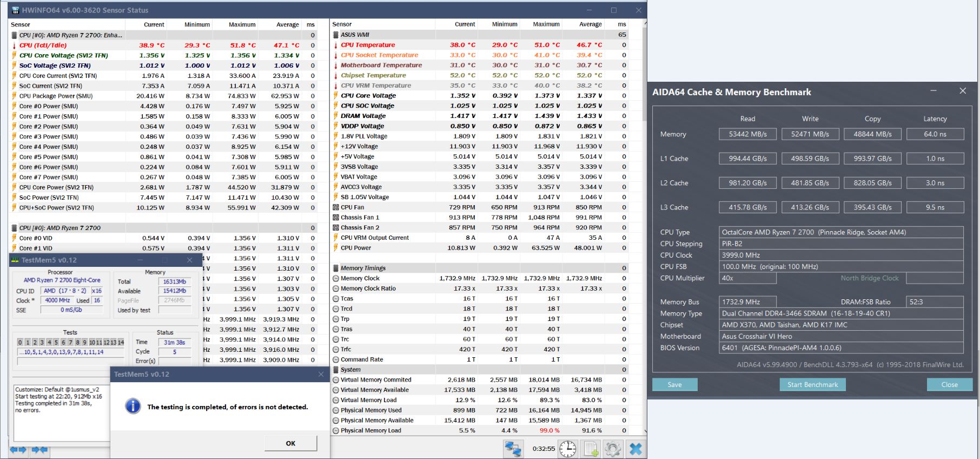This screenshot has height=459, width=980.
Task: Select the Core #1 VID row
Action: 163,248
